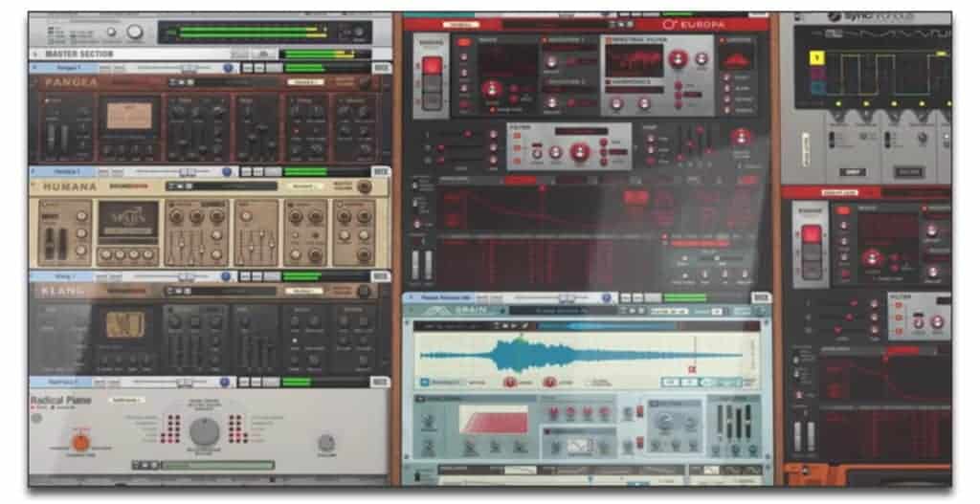Click the large center knob on Radical Piano
Viewport: 980px width, 504px height.
tap(205, 431)
